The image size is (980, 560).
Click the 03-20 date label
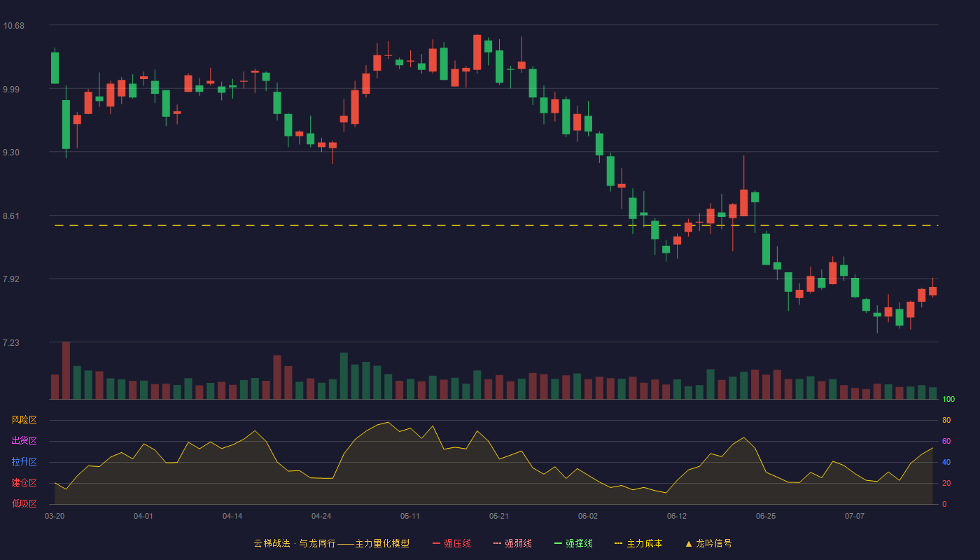coord(55,516)
